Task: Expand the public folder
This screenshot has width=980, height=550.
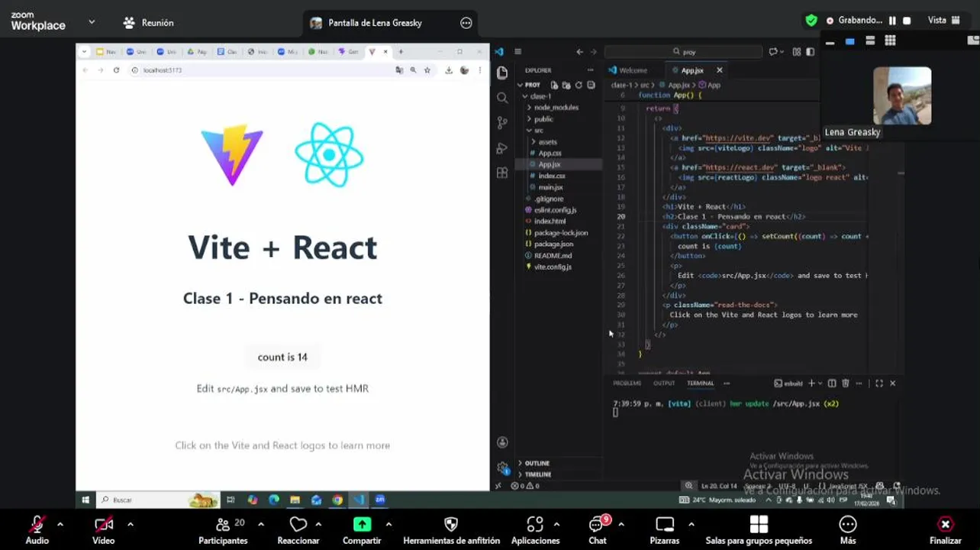Action: pos(543,119)
